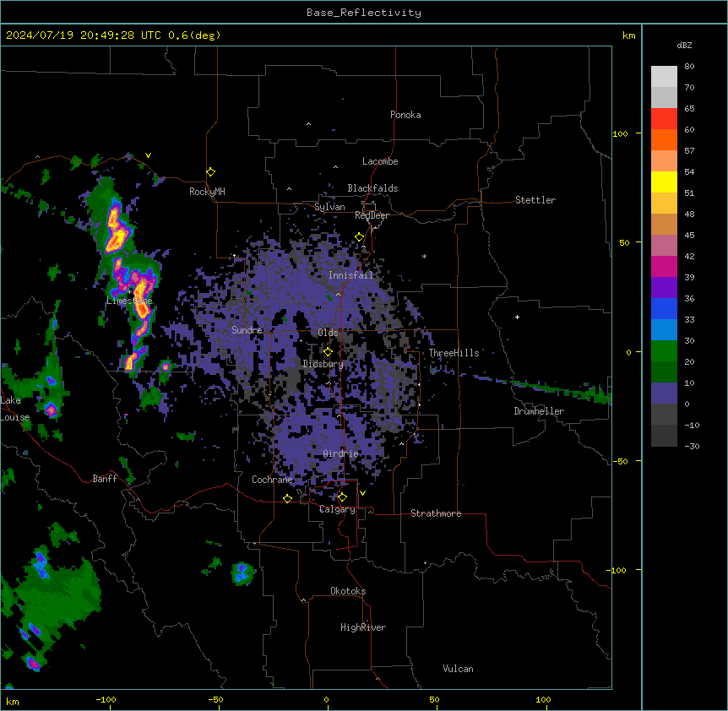Image resolution: width=728 pixels, height=711 pixels.
Task: Click the white caret marker below Ponoka's west side
Action: tap(308, 124)
